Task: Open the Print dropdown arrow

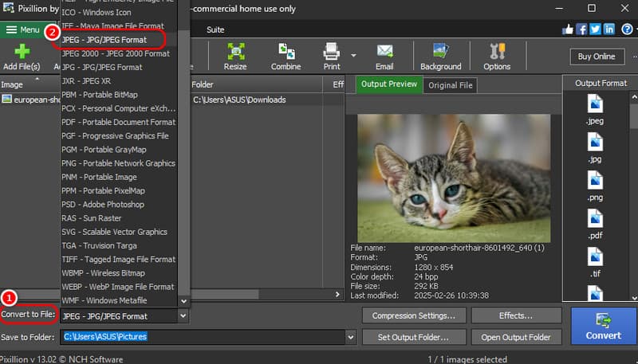Action: coord(352,56)
